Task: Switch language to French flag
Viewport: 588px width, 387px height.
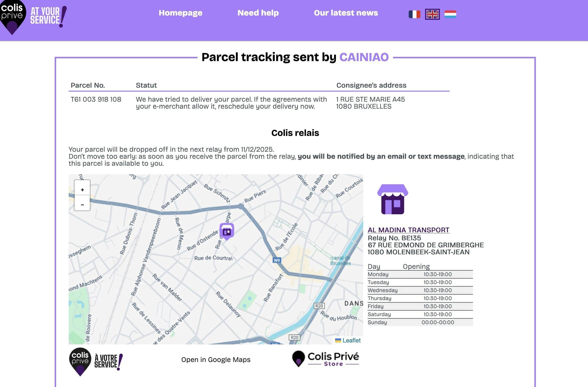Action: 414,14
